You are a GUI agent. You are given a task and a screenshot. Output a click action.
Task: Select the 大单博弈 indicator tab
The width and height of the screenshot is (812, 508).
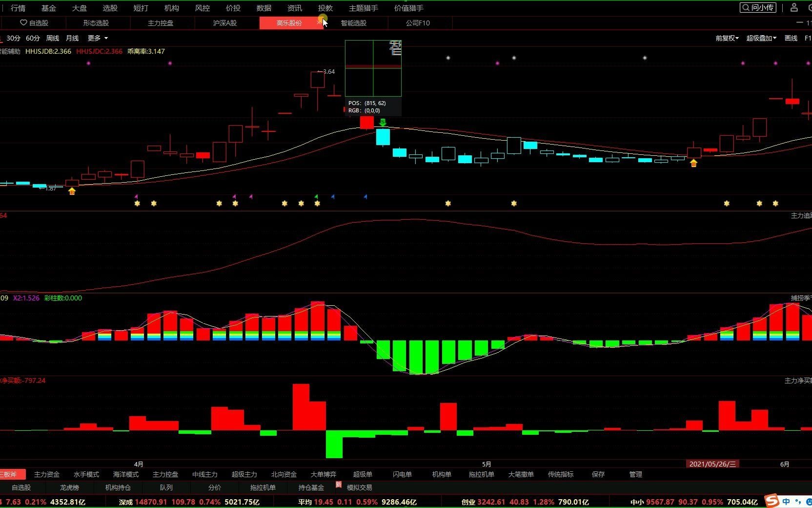point(324,474)
